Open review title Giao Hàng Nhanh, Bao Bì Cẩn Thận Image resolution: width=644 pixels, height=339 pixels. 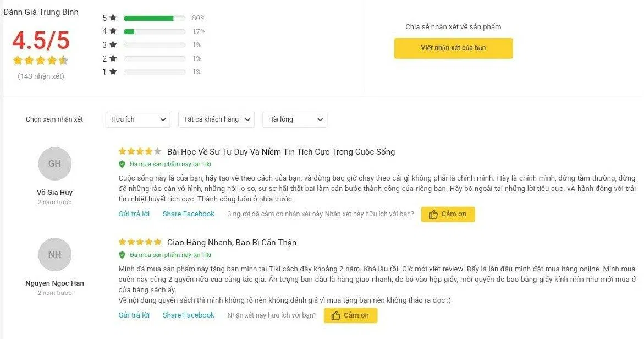pyautogui.click(x=232, y=243)
